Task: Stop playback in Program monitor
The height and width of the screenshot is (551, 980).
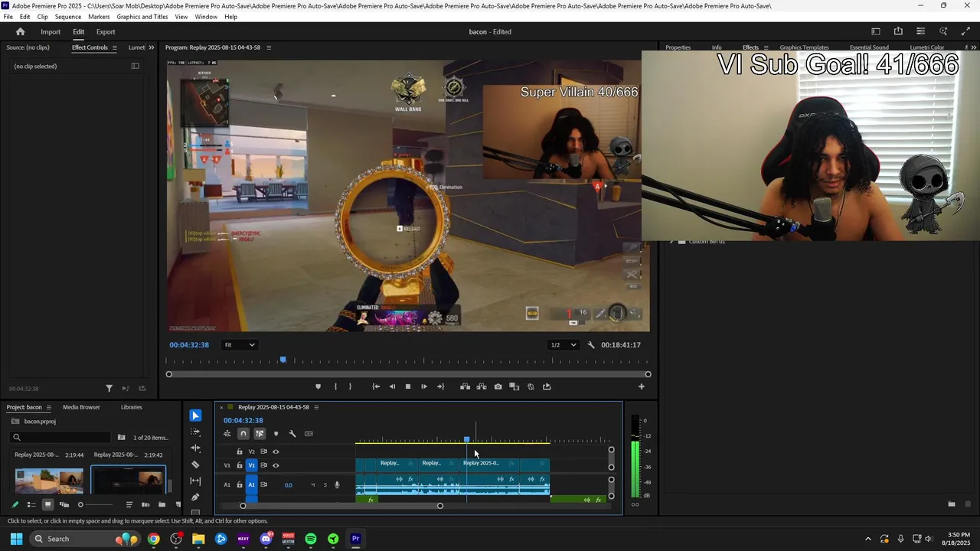Action: click(408, 386)
